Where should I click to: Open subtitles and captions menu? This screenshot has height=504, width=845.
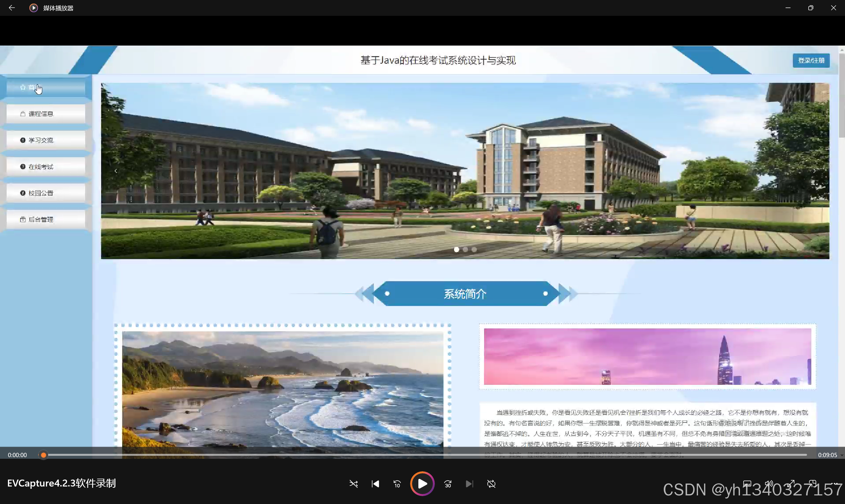[747, 484]
